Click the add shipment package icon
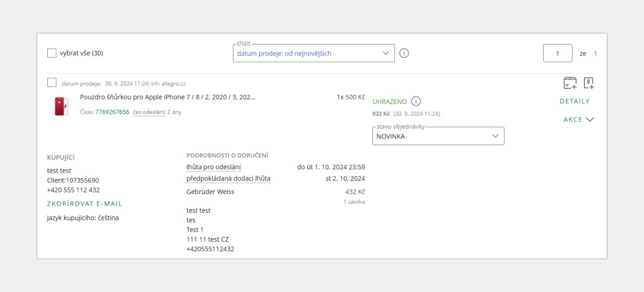The image size is (644, 292). pyautogui.click(x=570, y=83)
